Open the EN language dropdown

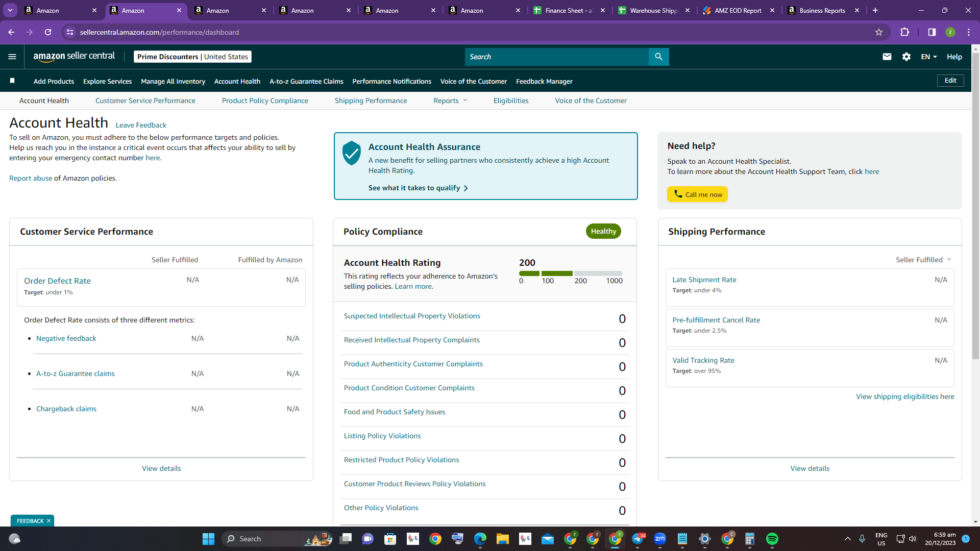pyautogui.click(x=929, y=57)
